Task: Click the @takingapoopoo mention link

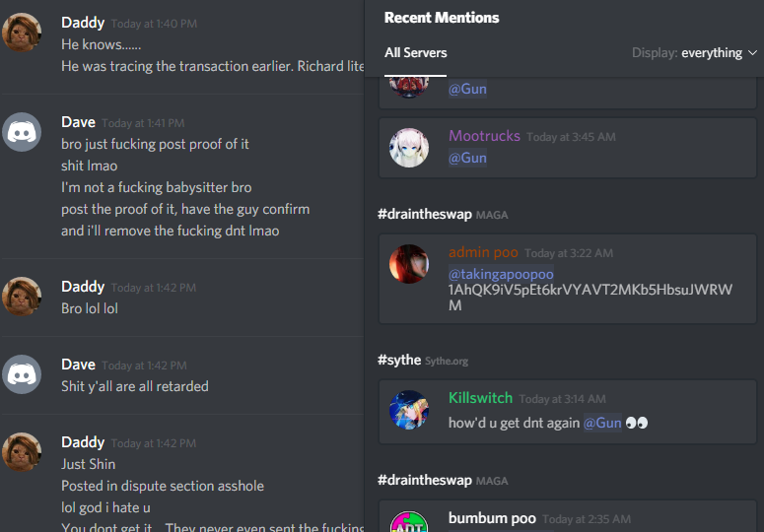Action: click(x=501, y=274)
